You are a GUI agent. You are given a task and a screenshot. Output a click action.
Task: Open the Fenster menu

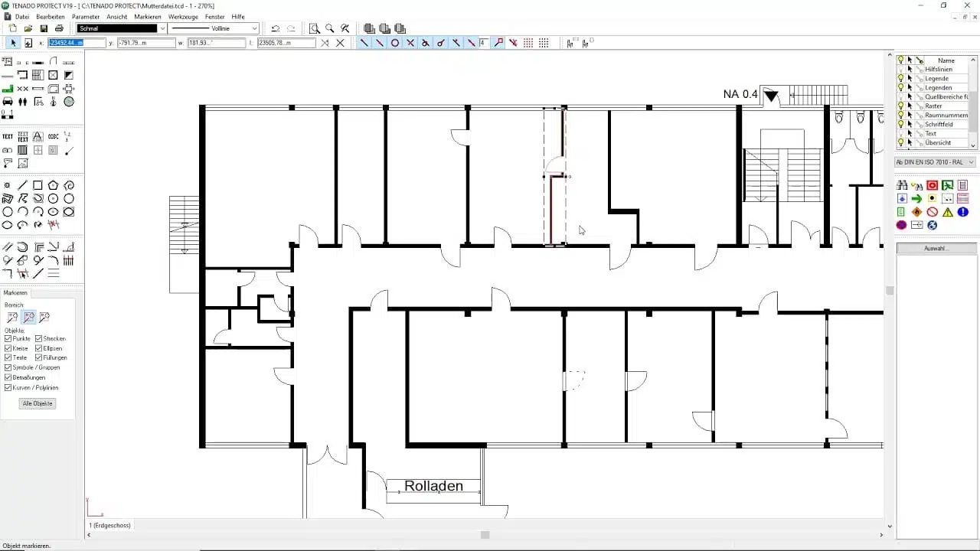[215, 16]
